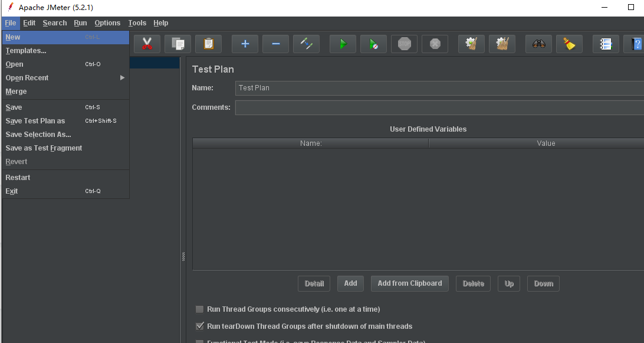Expand the Open Recent submenu arrow
Image resolution: width=644 pixels, height=343 pixels.
(122, 78)
